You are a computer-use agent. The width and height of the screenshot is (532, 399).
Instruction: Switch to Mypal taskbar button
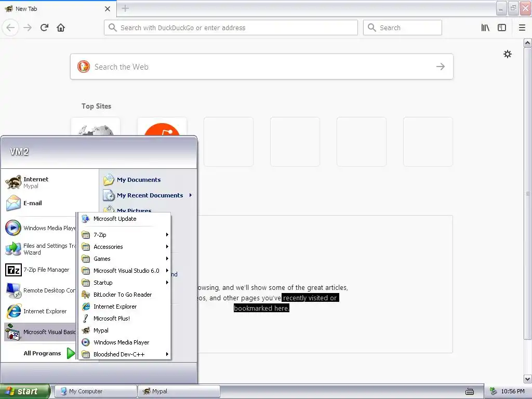point(179,391)
